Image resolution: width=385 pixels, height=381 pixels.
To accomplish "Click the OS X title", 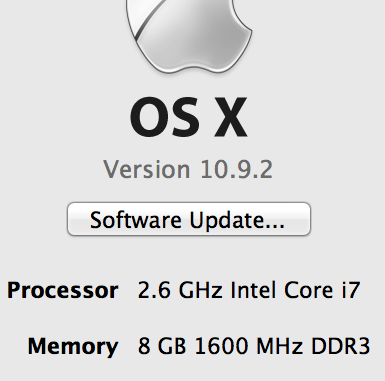I will point(189,117).
